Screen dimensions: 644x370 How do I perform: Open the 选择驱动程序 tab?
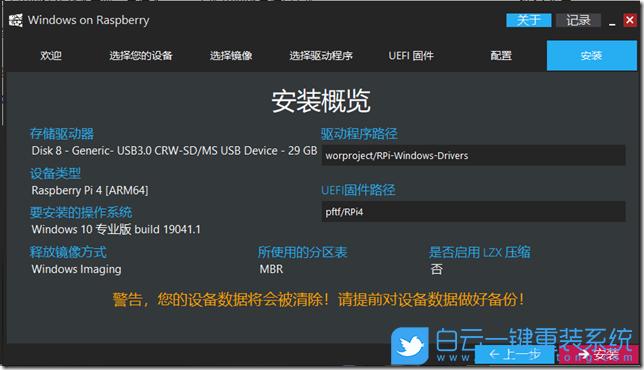pos(321,55)
